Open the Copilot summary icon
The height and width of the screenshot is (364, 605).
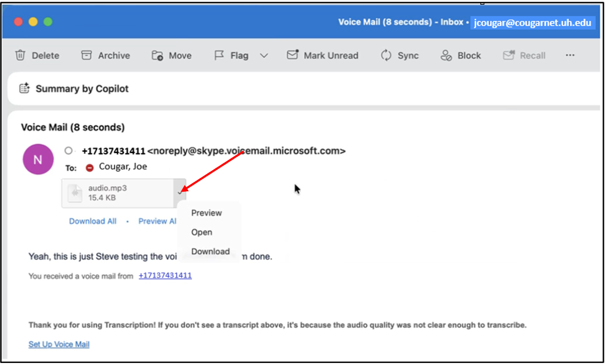tap(25, 88)
